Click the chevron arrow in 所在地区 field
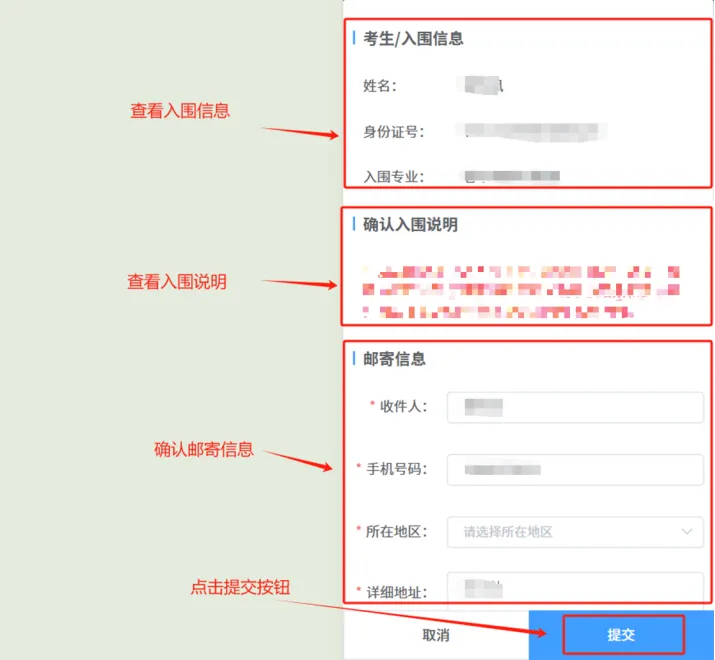715x660 pixels. tap(687, 532)
